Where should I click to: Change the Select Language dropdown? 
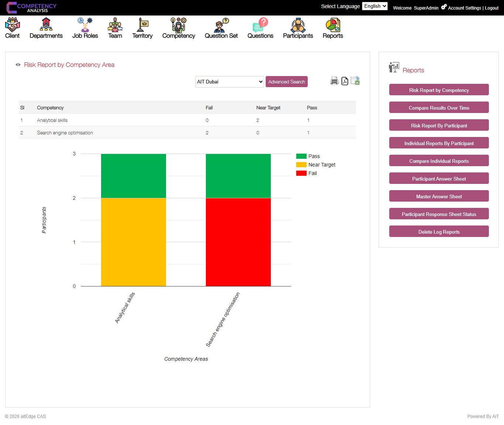[374, 6]
